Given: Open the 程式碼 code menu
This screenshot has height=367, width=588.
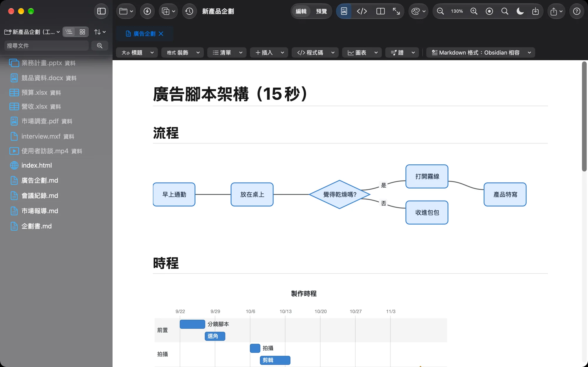Looking at the screenshot, I should coord(315,53).
